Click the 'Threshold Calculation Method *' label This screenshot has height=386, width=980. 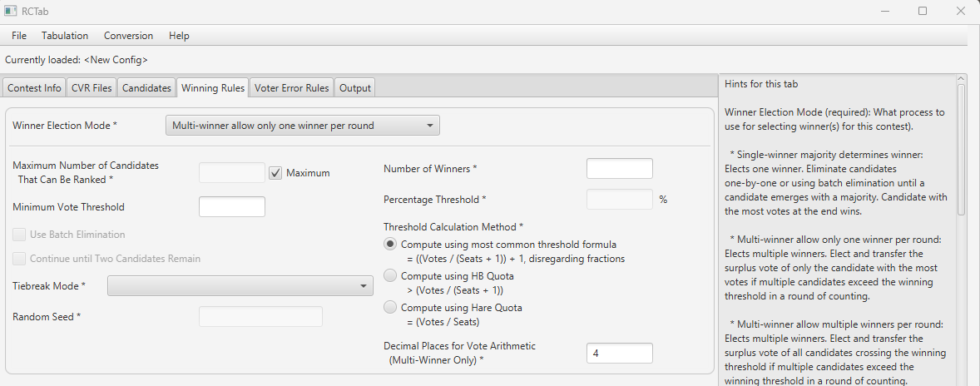454,226
